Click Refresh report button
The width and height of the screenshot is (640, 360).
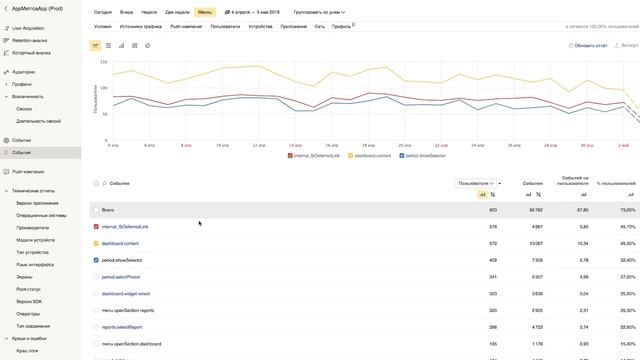[x=588, y=46]
